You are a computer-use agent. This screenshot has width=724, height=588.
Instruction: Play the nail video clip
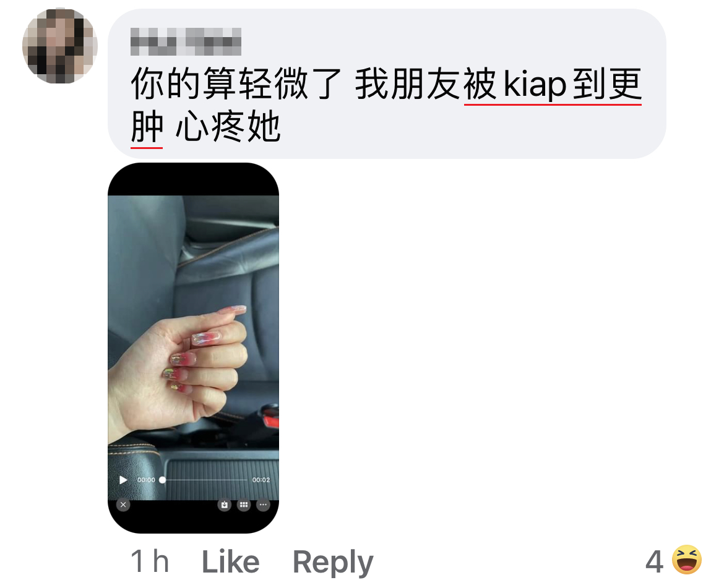tap(123, 480)
